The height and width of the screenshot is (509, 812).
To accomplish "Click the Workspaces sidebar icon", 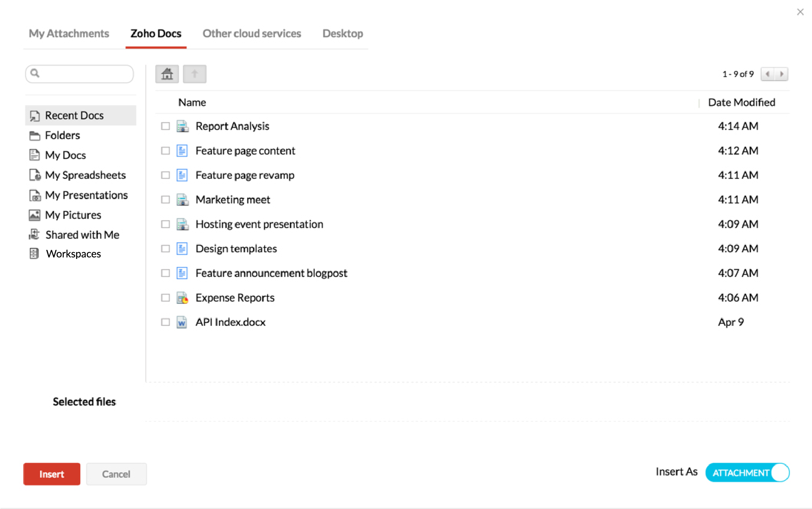I will click(x=34, y=254).
